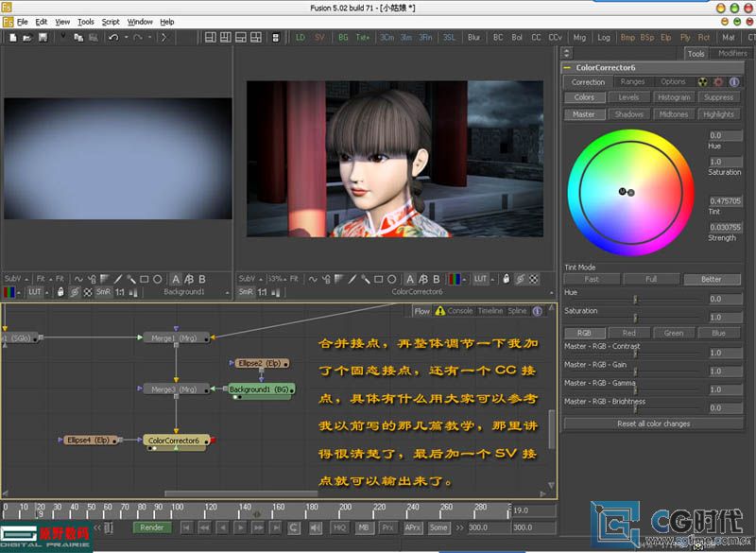The width and height of the screenshot is (756, 553).
Task: Switch to the Spline tab
Action: pos(517,311)
